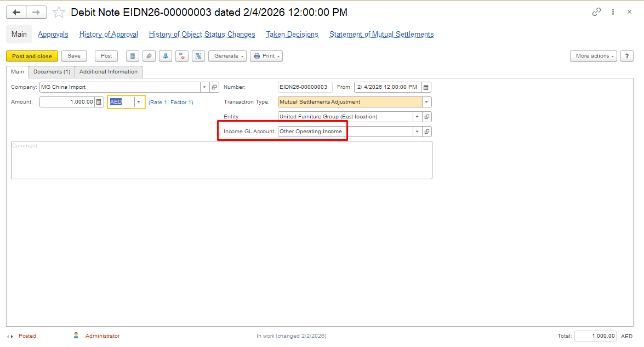Switch to the Documents (1) tab
Screen dimensions: 644x347
point(52,72)
